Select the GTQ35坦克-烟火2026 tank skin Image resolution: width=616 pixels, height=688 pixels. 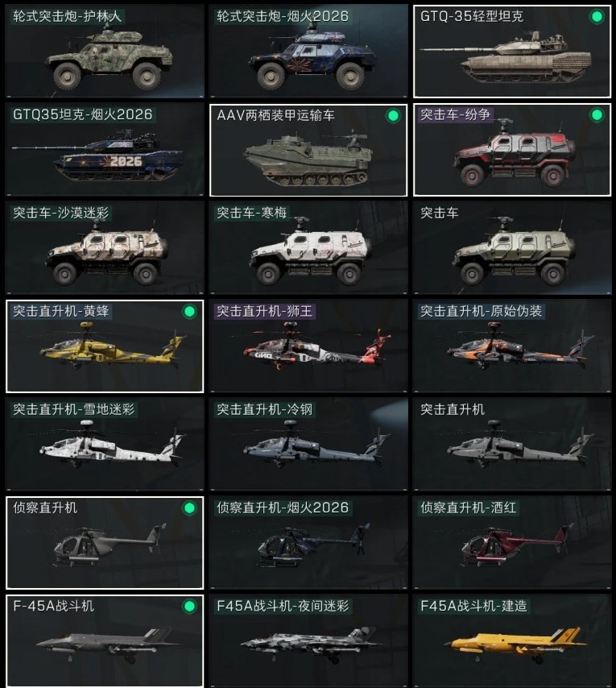(x=105, y=149)
